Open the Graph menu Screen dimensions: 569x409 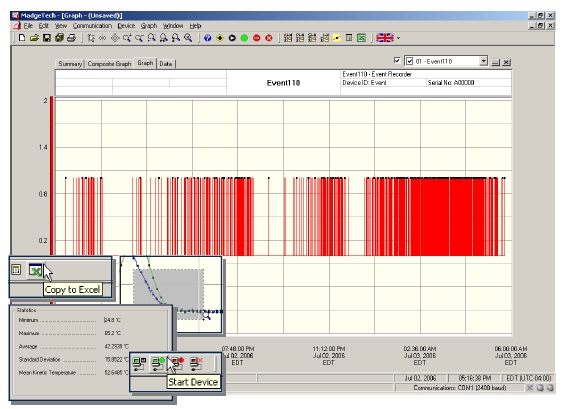[x=149, y=26]
